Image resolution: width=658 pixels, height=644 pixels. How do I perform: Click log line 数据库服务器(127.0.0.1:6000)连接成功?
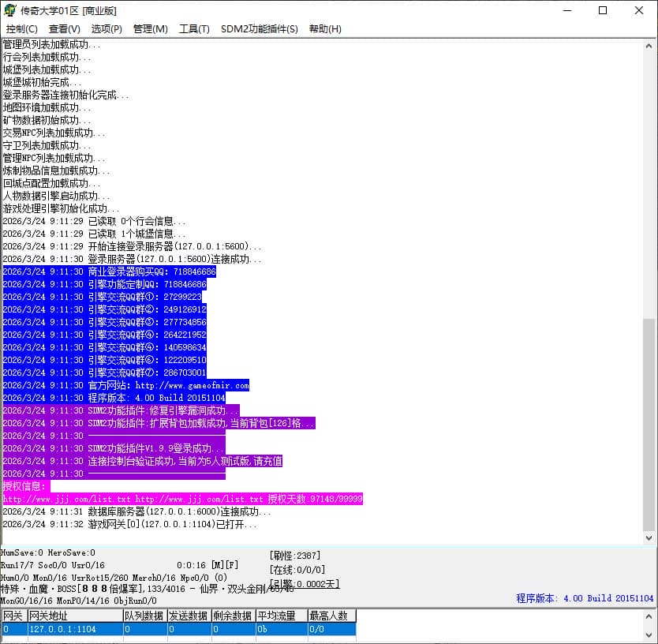pyautogui.click(x=136, y=511)
